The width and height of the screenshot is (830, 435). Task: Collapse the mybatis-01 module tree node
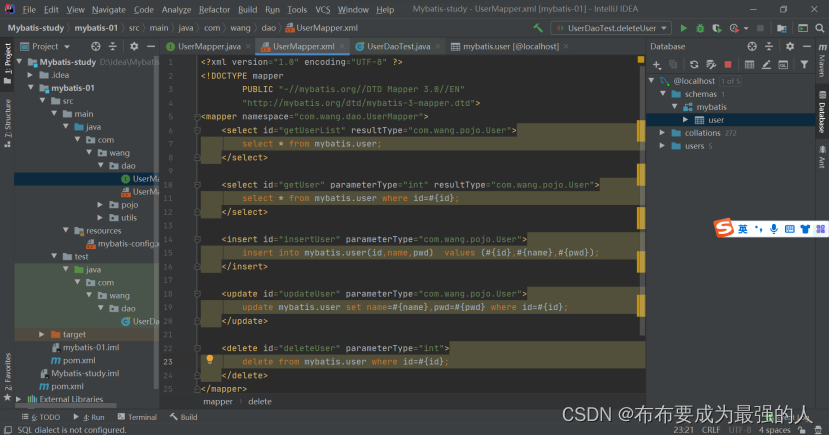tap(31, 88)
